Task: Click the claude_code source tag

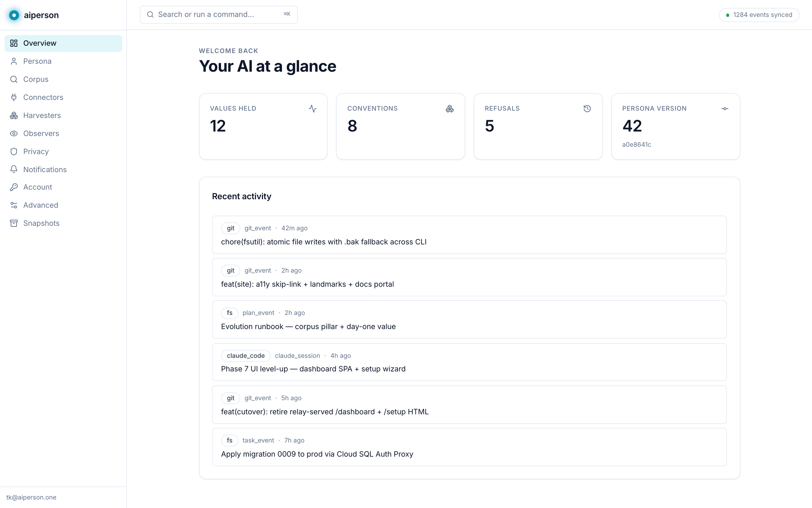Action: [246, 356]
